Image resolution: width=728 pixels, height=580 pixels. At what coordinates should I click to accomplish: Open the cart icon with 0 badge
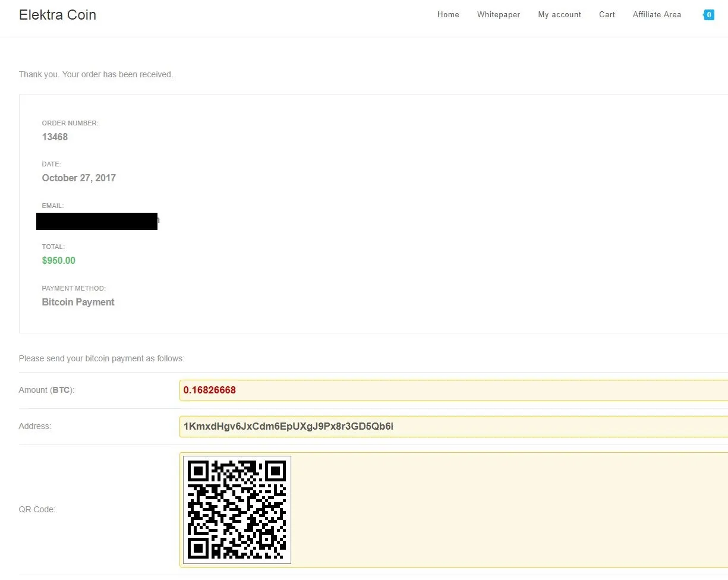click(x=708, y=15)
